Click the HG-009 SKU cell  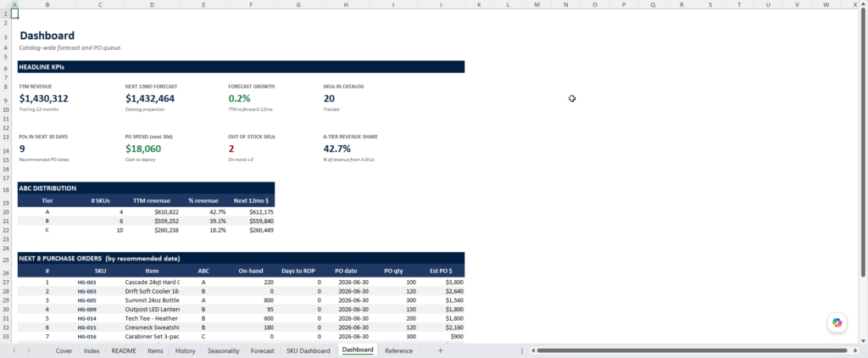click(x=100, y=310)
